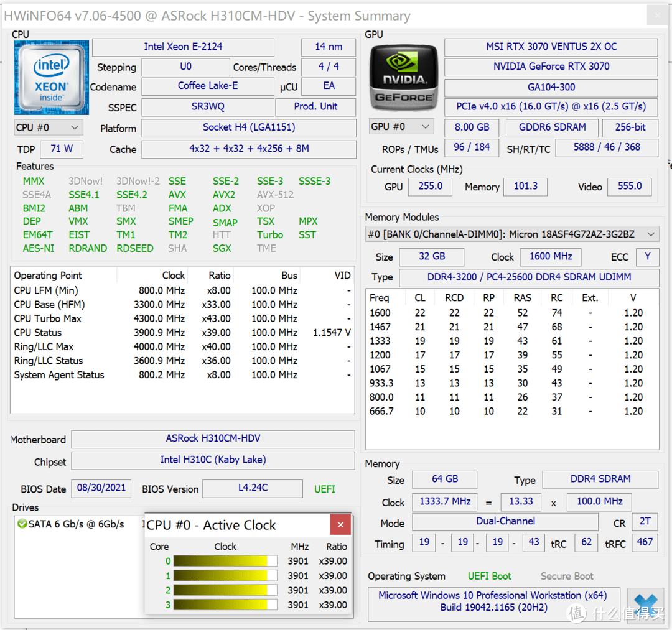Click the 256-bit bus width field
The image size is (672, 630).
630,127
